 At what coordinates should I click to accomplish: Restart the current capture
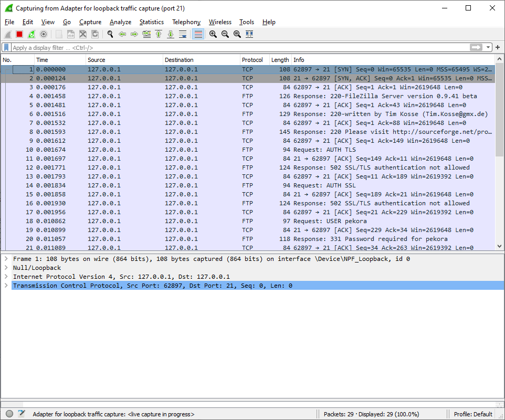[31, 34]
